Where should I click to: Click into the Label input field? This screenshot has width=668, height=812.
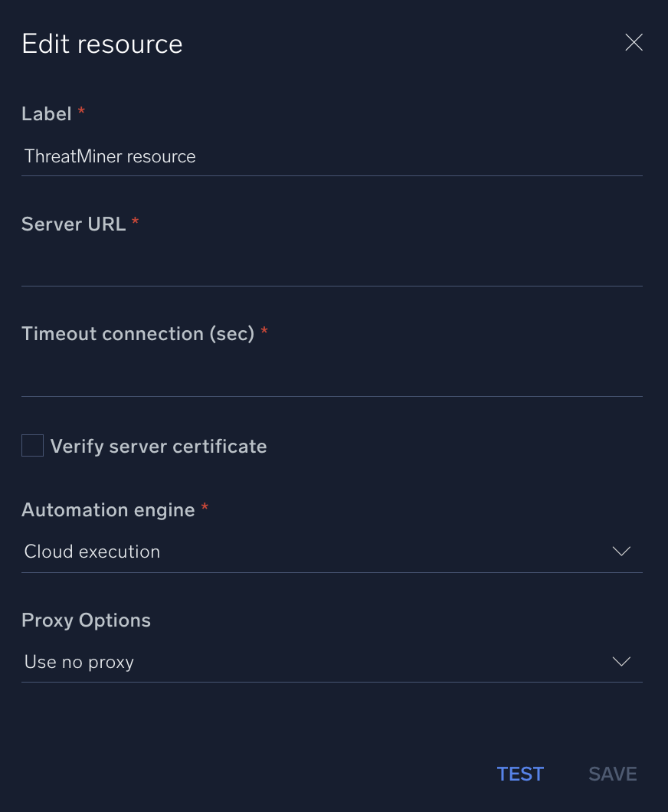[332, 156]
